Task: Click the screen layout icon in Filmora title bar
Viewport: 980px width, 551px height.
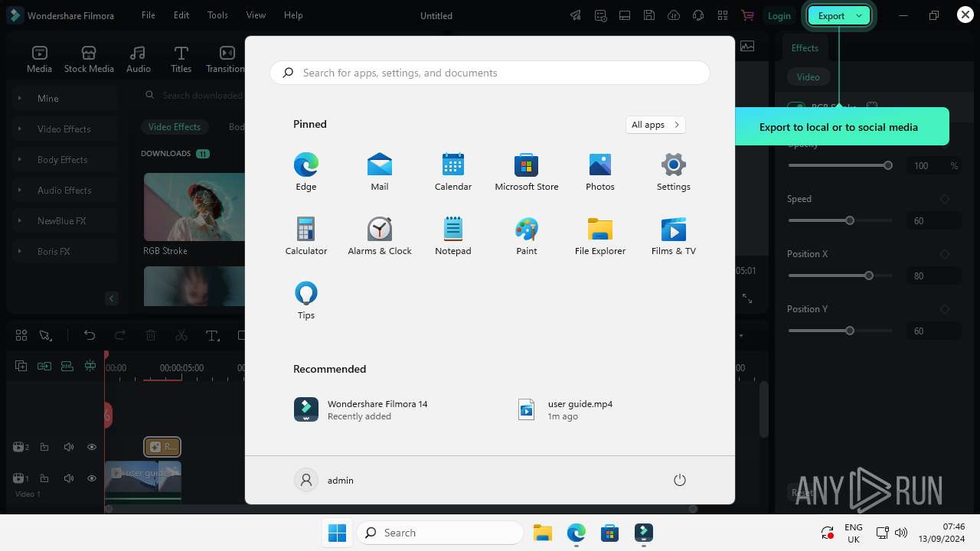Action: tap(625, 15)
